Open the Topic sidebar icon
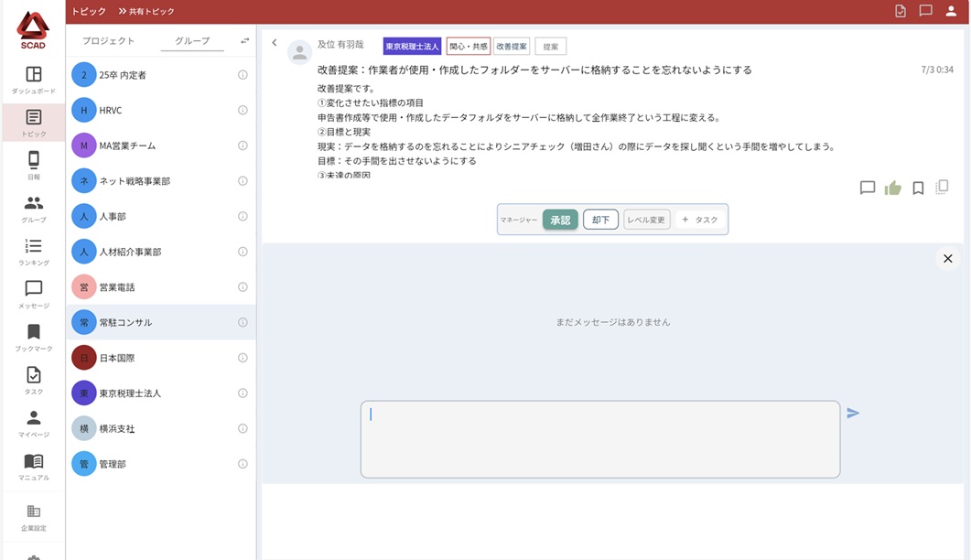971x560 pixels. [34, 123]
